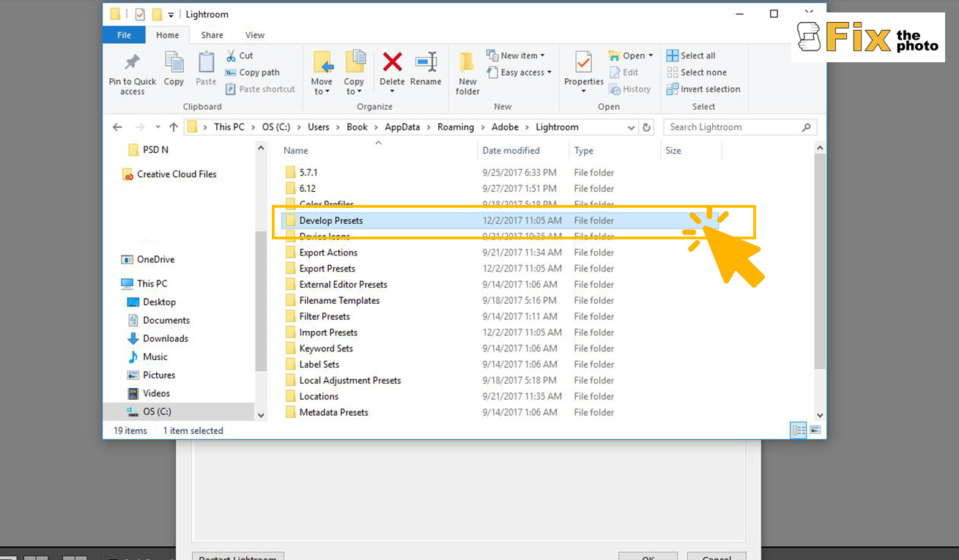Image resolution: width=959 pixels, height=560 pixels.
Task: Click Roaming in address path
Action: click(x=456, y=127)
